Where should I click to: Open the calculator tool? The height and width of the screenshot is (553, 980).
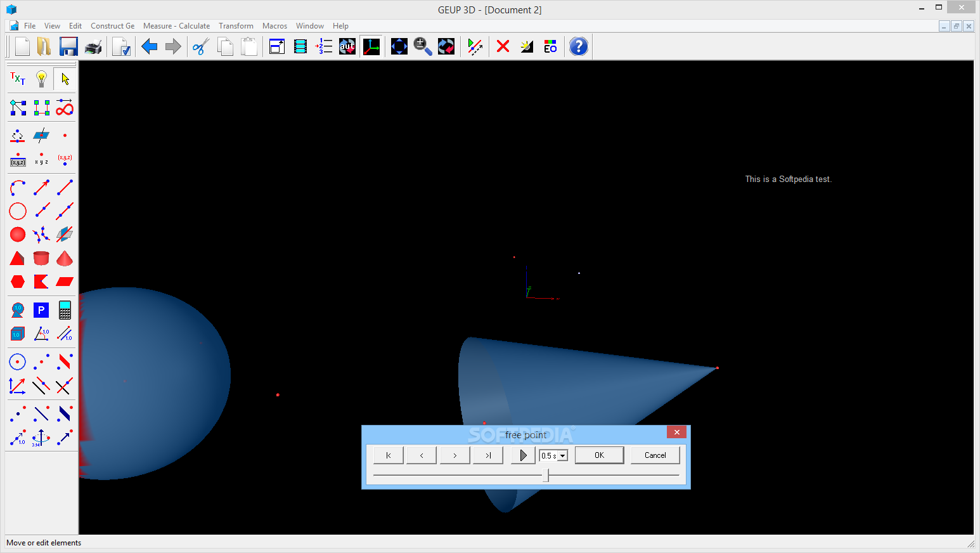click(x=65, y=310)
